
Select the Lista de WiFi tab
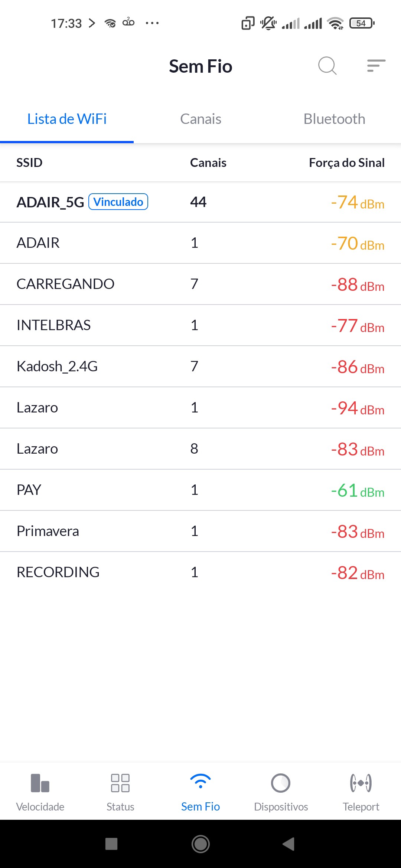[67, 119]
